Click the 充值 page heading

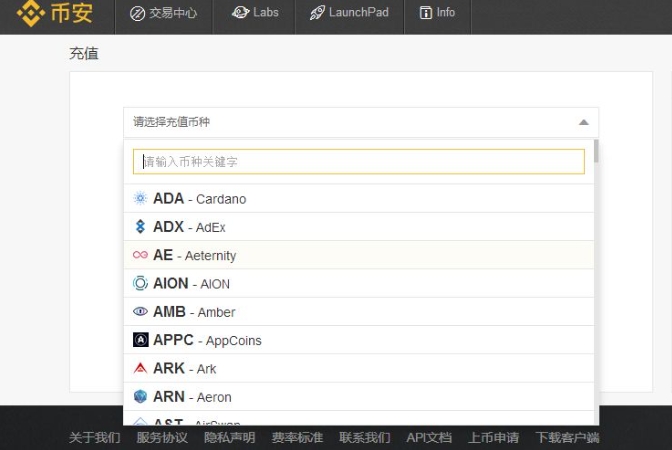click(x=84, y=54)
